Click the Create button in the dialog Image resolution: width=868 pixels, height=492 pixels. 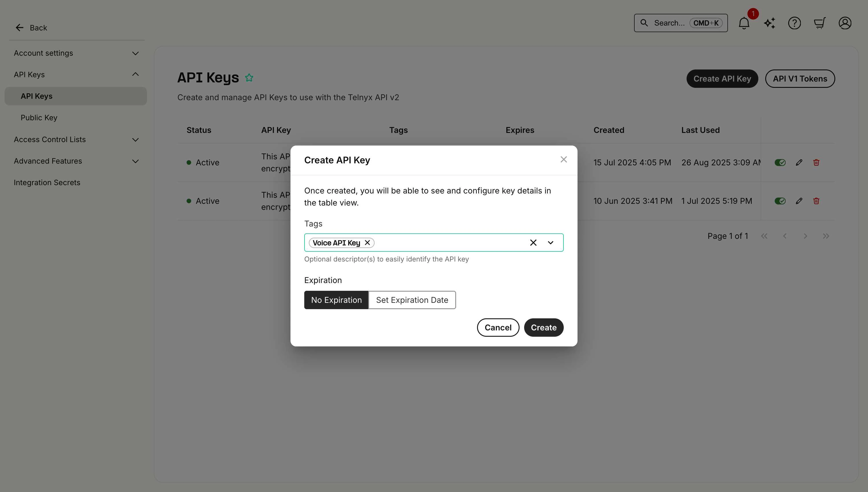pyautogui.click(x=543, y=328)
